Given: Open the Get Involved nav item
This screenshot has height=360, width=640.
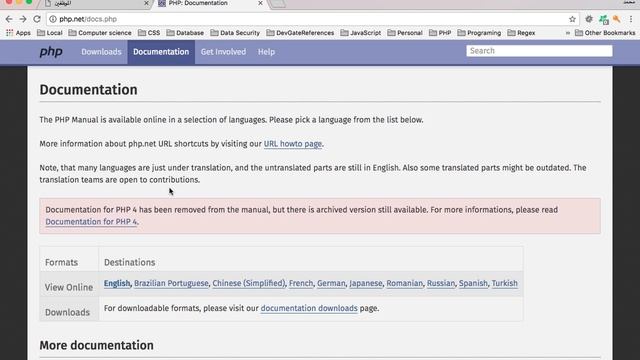Looking at the screenshot, I should [223, 52].
